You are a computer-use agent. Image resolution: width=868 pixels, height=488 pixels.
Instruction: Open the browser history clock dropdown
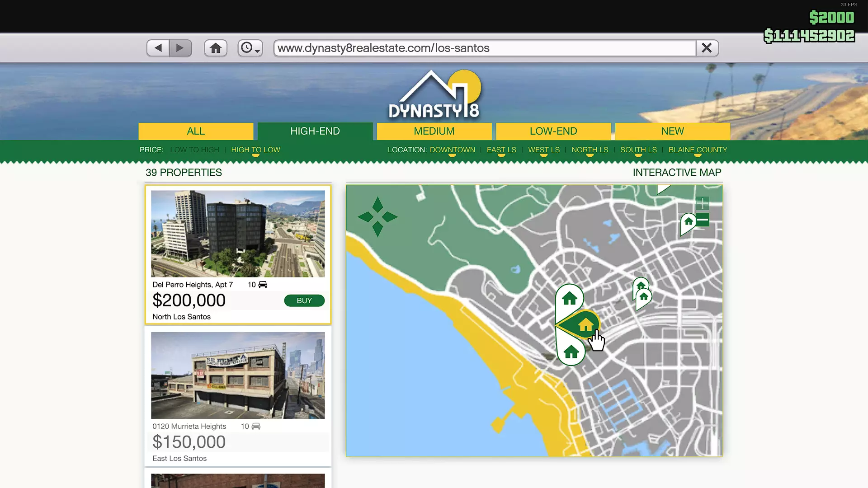pos(250,48)
